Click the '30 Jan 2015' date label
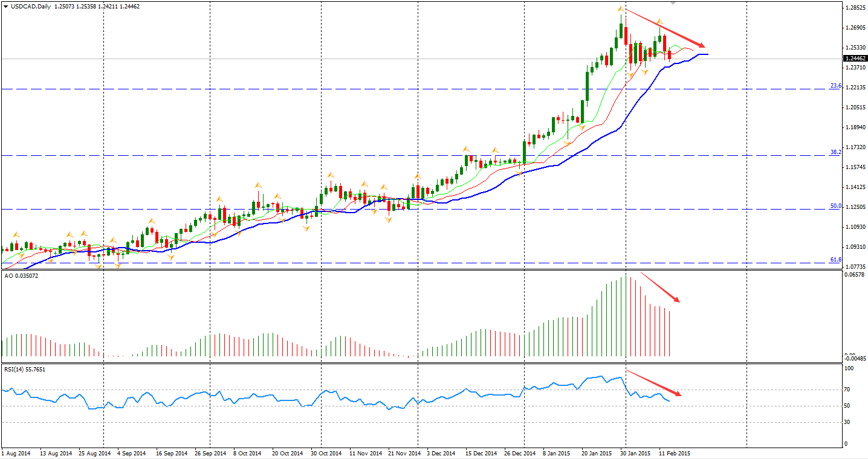Image resolution: width=868 pixels, height=459 pixels. click(635, 452)
